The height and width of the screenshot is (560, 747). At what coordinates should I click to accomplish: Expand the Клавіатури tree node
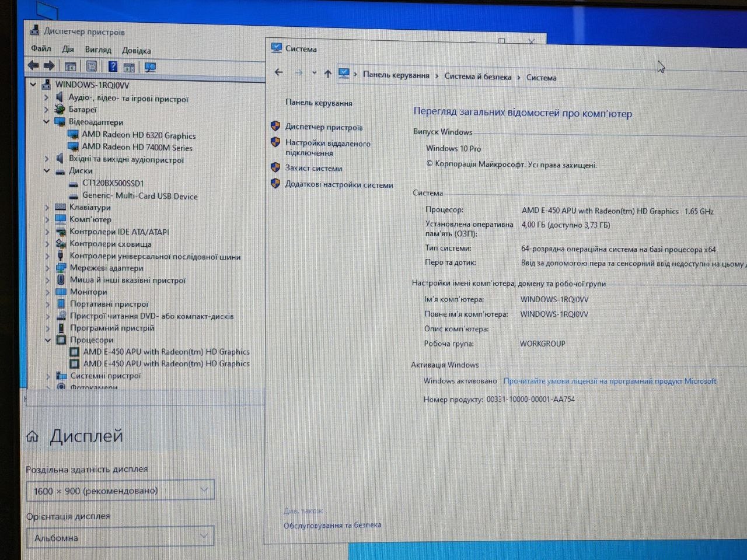[47, 207]
